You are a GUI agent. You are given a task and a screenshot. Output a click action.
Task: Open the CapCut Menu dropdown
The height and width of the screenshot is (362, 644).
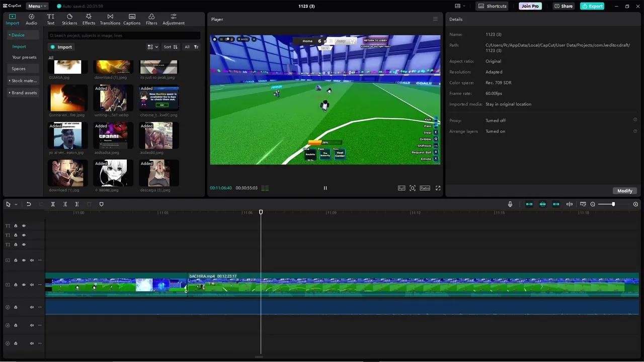pyautogui.click(x=37, y=6)
